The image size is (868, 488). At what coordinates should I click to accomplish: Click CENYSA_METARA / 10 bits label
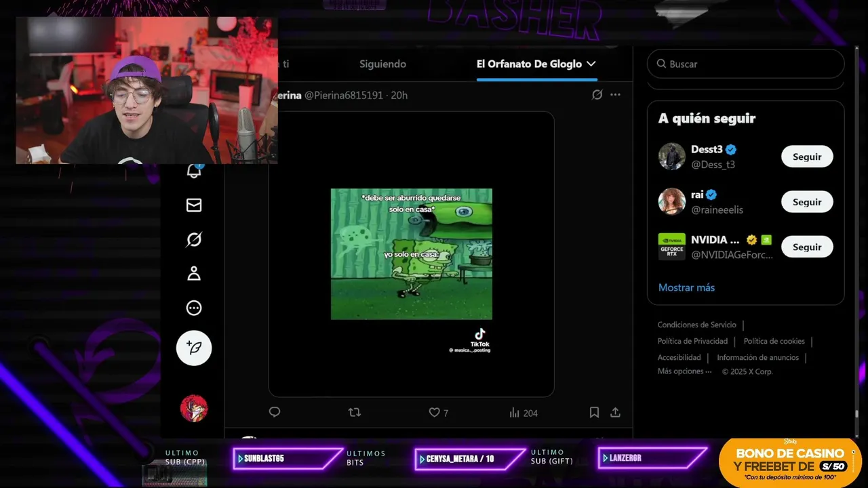tap(470, 459)
